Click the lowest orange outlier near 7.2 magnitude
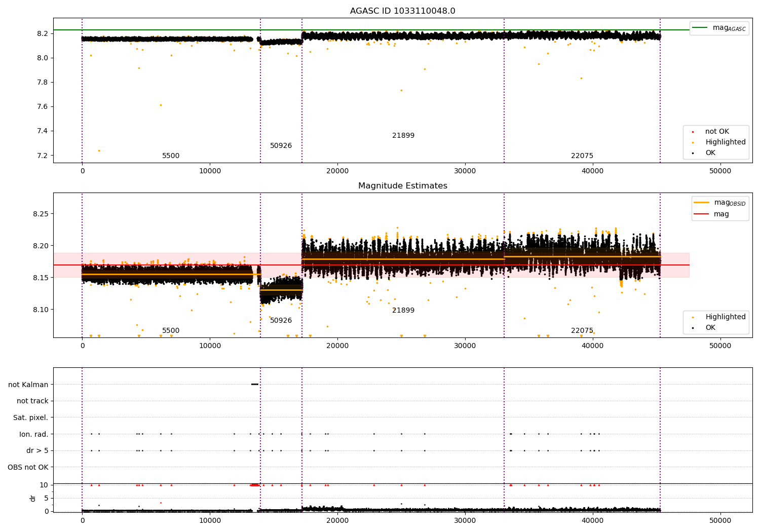 tap(99, 150)
